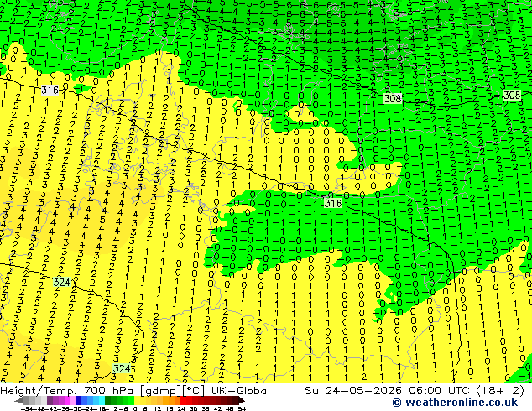Click the '308' contour label left of the right edge one

[x=393, y=98]
